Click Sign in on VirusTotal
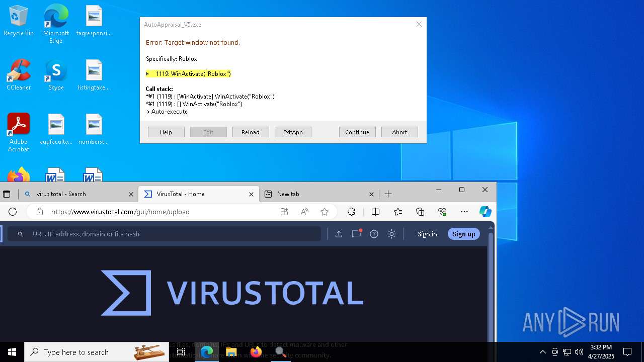Viewport: 644px width, 362px height. coord(427,234)
